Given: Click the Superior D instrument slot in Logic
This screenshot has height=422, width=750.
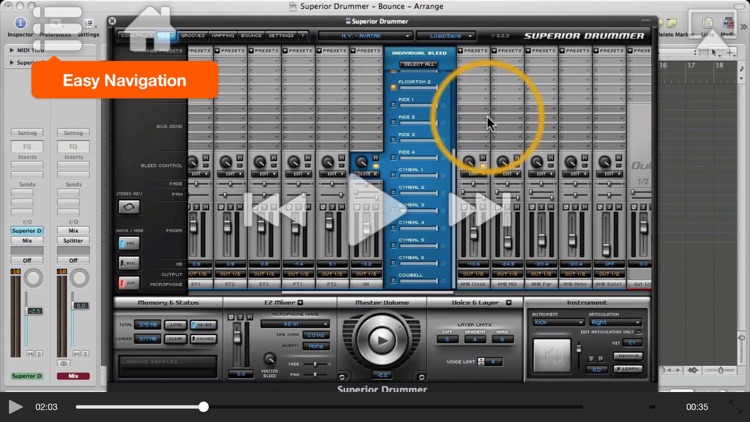Looking at the screenshot, I should [x=27, y=231].
